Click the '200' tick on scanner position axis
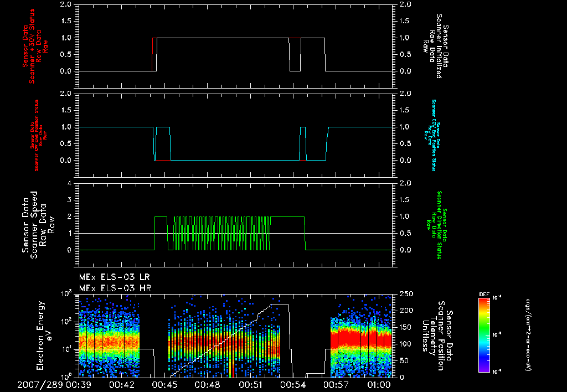 pyautogui.click(x=406, y=311)
